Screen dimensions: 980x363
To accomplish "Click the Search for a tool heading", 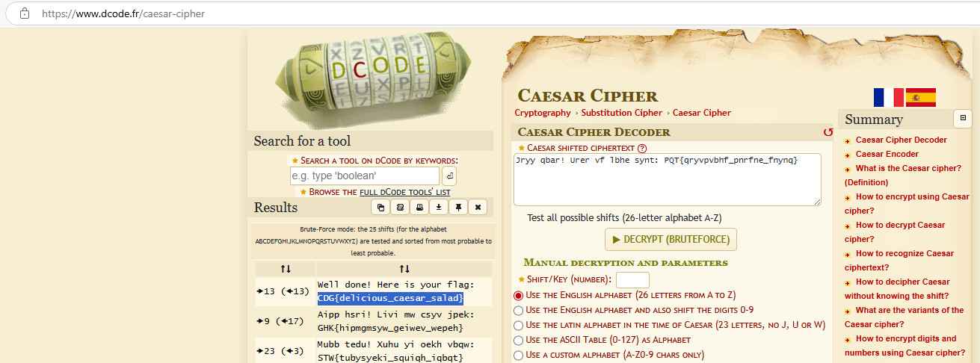I will [302, 141].
